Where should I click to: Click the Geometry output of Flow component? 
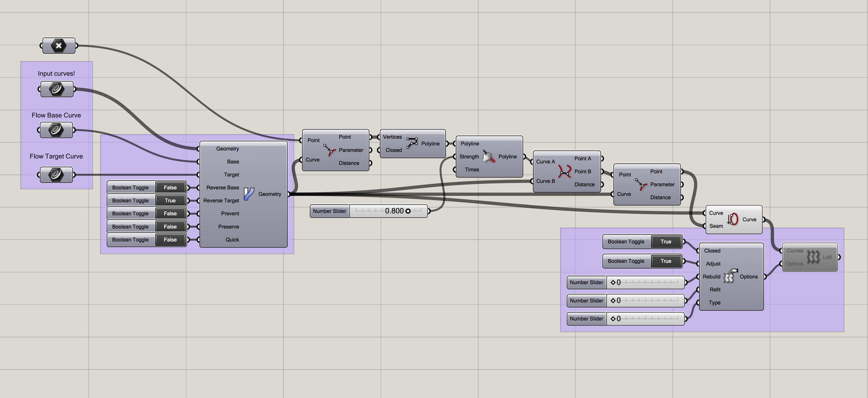click(269, 194)
